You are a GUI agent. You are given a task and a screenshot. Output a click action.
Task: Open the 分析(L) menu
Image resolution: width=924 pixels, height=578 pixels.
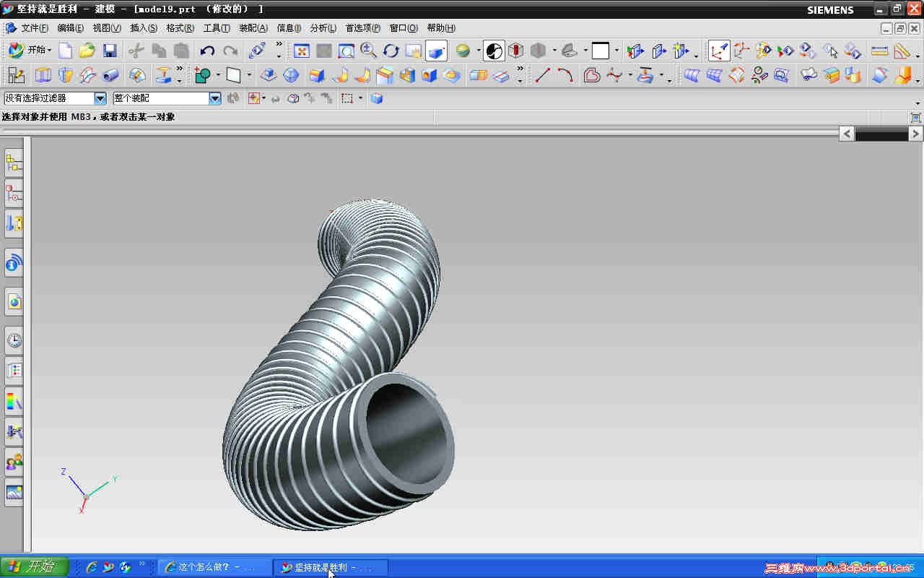click(323, 28)
